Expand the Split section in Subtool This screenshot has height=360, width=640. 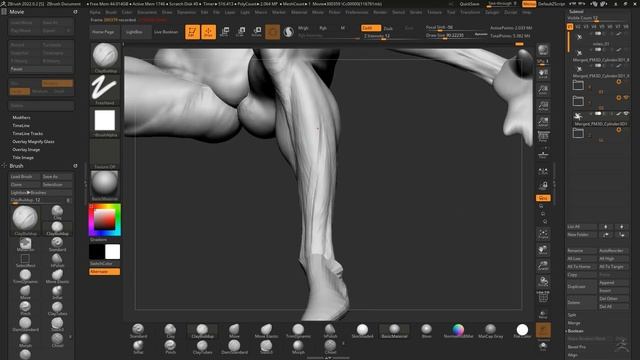pos(572,315)
